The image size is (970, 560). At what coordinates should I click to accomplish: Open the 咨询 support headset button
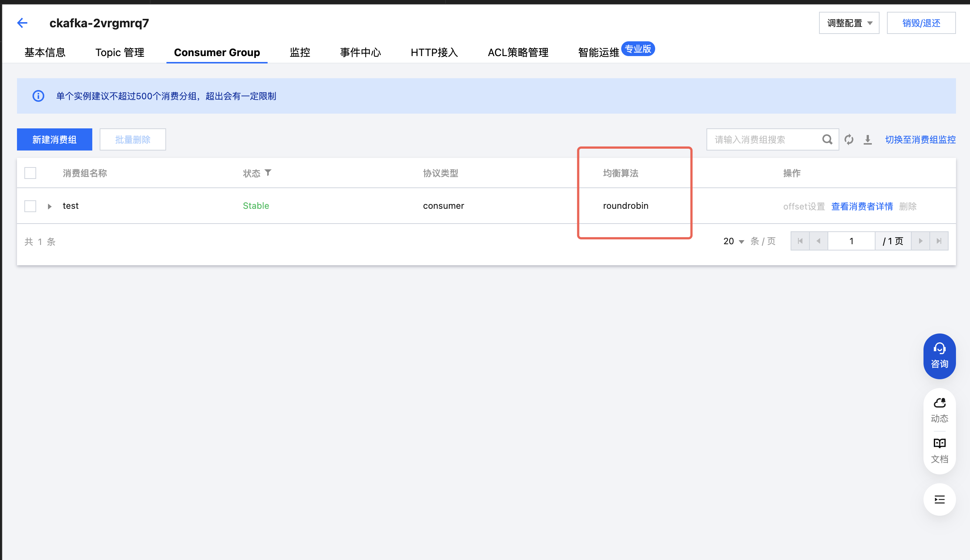pyautogui.click(x=939, y=356)
